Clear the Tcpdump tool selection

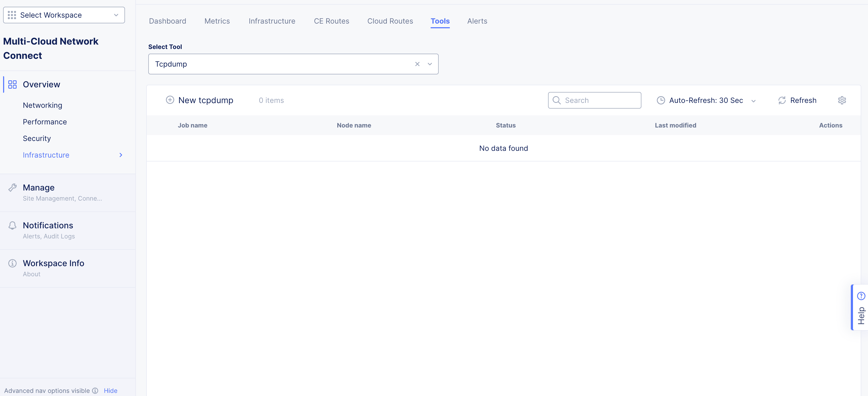(x=417, y=64)
